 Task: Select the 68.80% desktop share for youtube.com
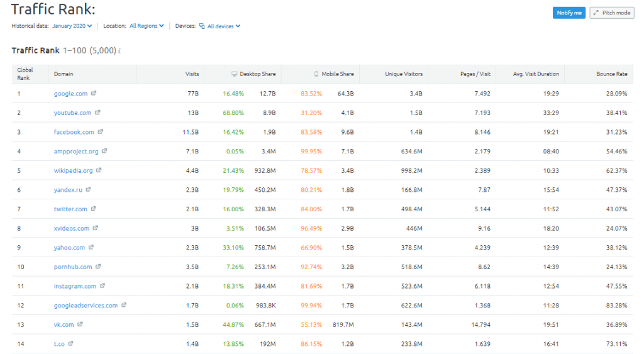(x=233, y=113)
